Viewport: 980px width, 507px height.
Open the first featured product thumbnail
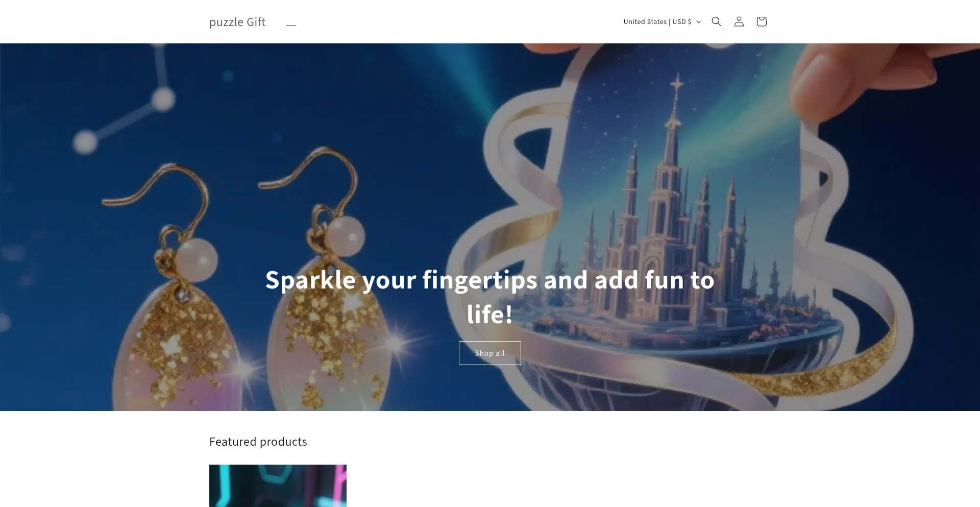pos(278,486)
